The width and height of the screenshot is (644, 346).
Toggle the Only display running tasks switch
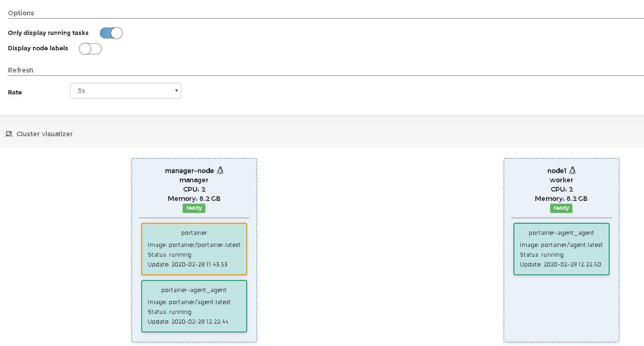pyautogui.click(x=111, y=33)
